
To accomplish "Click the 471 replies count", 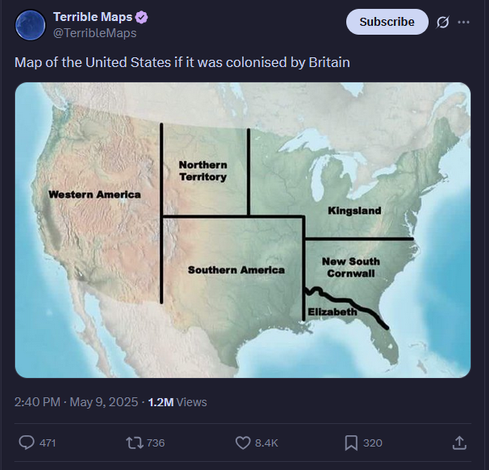I will coord(47,443).
